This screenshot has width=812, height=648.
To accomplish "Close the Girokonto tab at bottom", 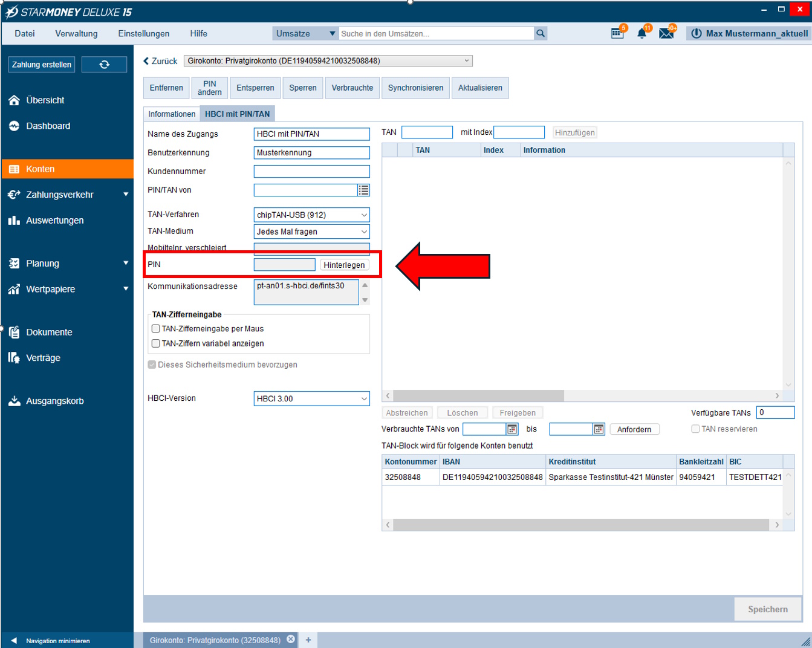I will (x=291, y=640).
